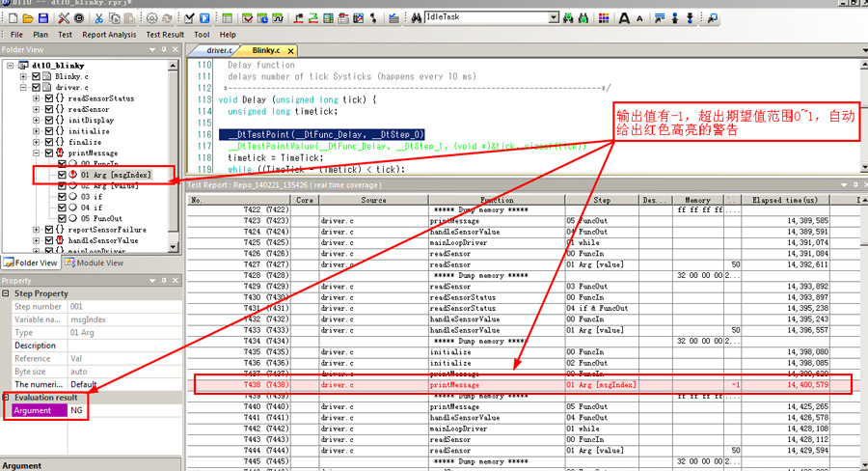Save the project using the floppy disk icon
Viewport: 868px width, 471px height.
42,18
